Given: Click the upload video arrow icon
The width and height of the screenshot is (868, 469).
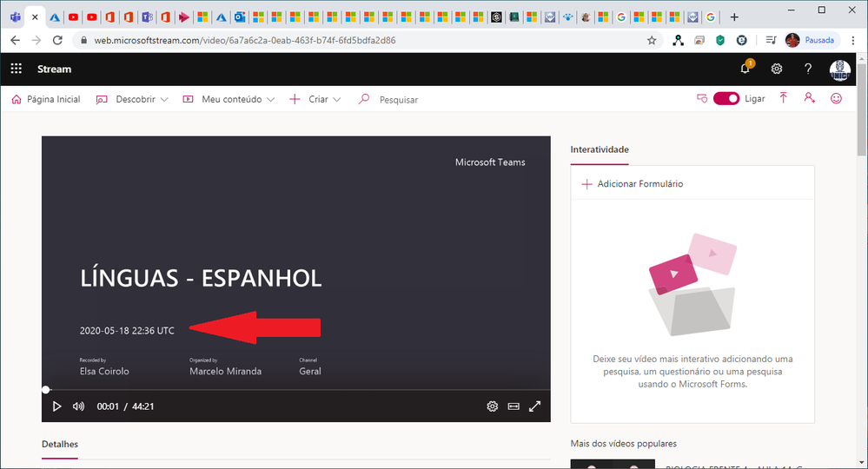Looking at the screenshot, I should point(784,98).
